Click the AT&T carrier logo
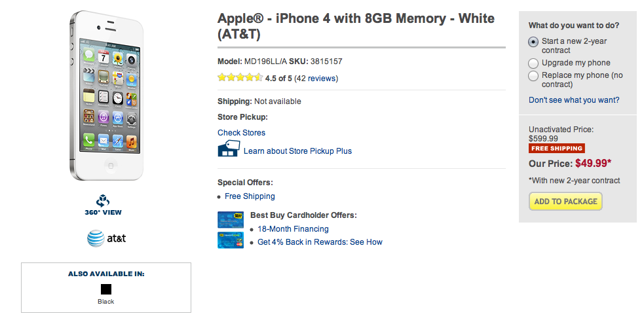Viewport: 644px width, 322px height. pos(106,238)
